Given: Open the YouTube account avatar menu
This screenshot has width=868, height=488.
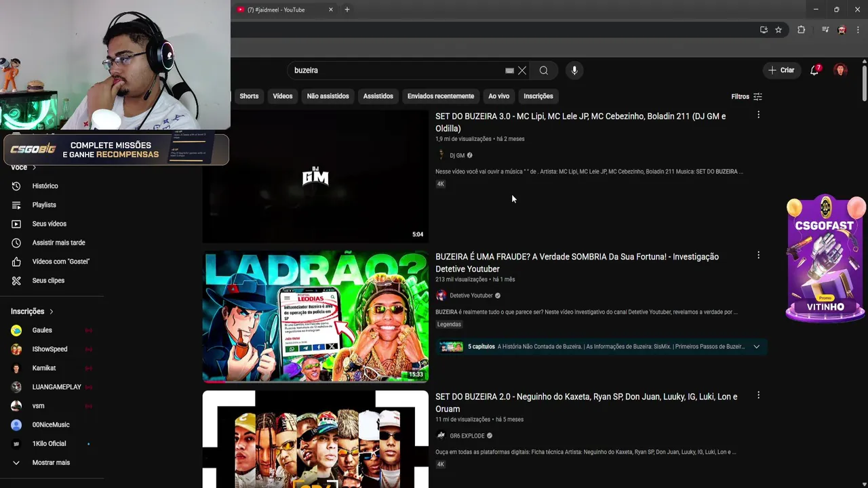Looking at the screenshot, I should click(x=841, y=70).
